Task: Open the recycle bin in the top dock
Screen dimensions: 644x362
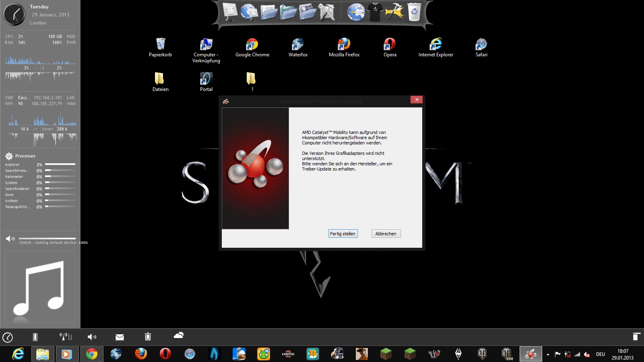Action: 414,12
